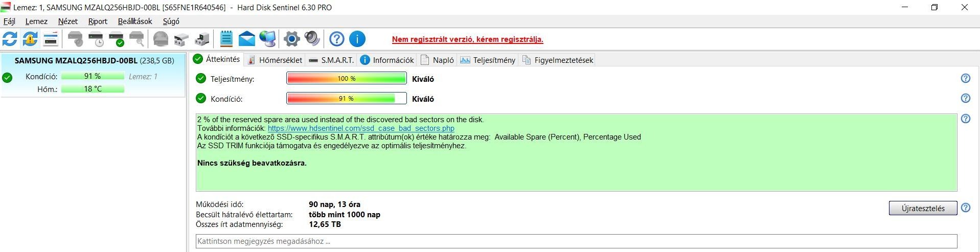Click the blue envelope email icon
The width and height of the screenshot is (980, 252).
coord(247,39)
